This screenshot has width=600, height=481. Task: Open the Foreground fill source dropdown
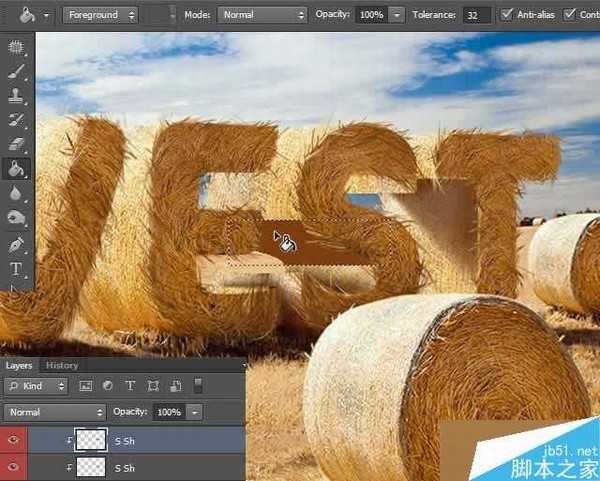point(103,15)
